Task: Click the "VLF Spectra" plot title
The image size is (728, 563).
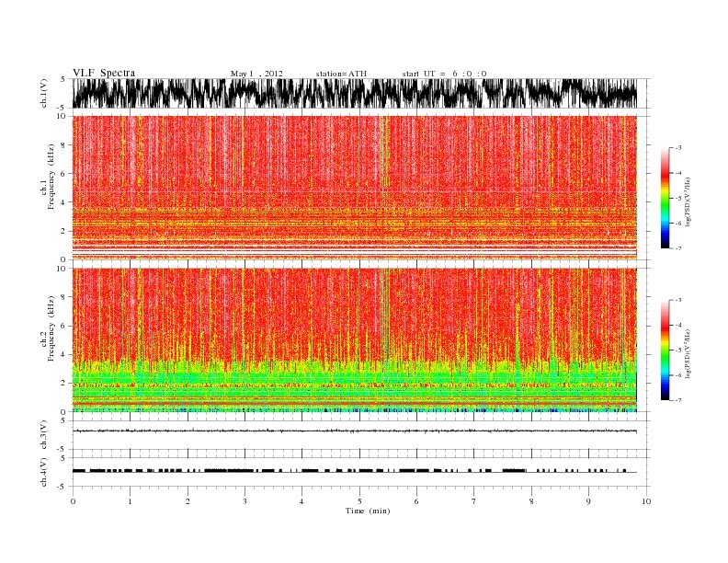Action: click(x=104, y=73)
